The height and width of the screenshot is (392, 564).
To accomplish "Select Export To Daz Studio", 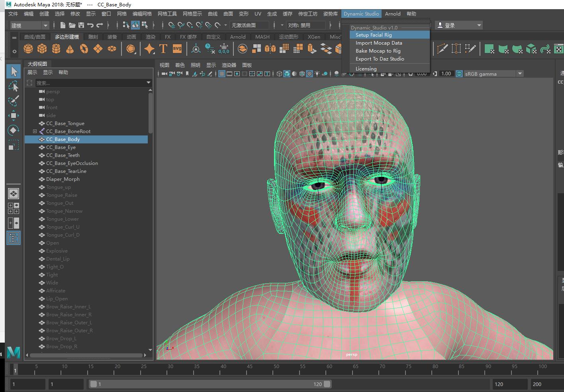I will 380,59.
